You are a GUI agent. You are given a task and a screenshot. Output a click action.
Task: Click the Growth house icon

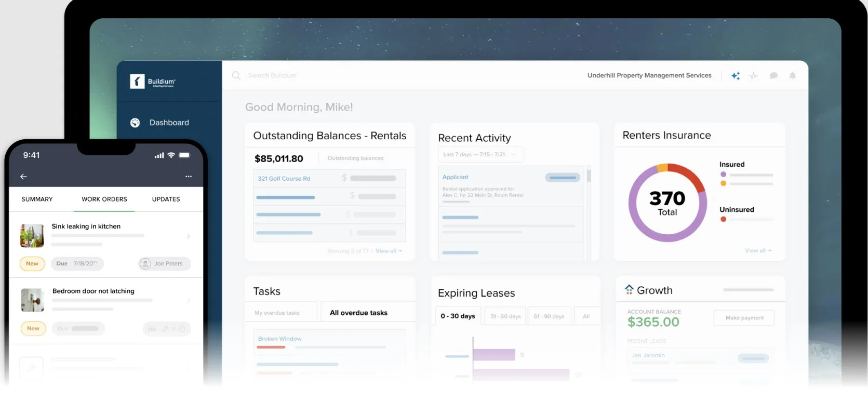coord(629,290)
